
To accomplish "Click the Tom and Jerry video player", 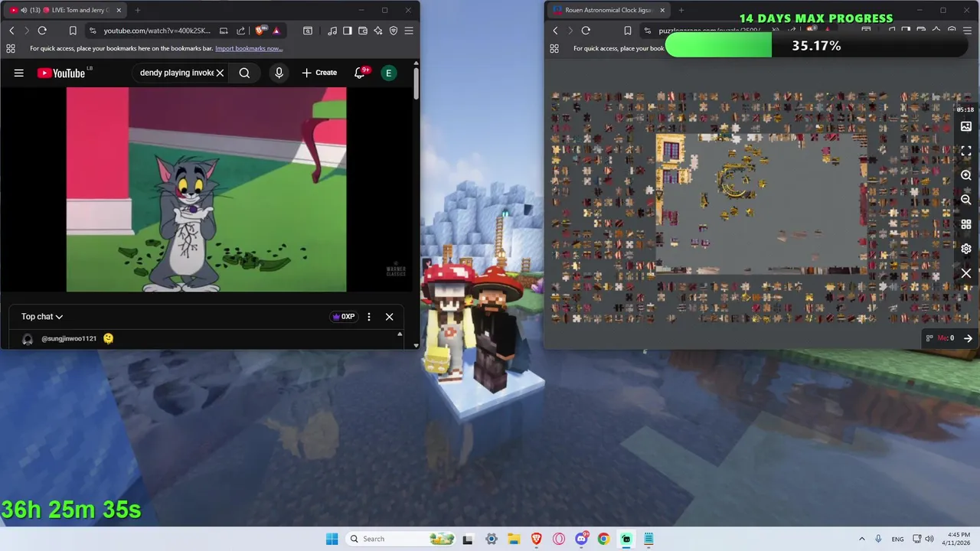I will coord(206,189).
